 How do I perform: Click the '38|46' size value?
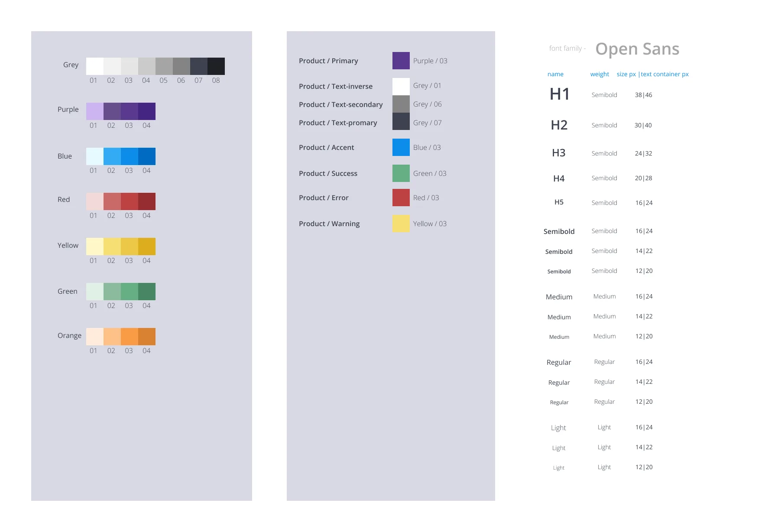644,95
